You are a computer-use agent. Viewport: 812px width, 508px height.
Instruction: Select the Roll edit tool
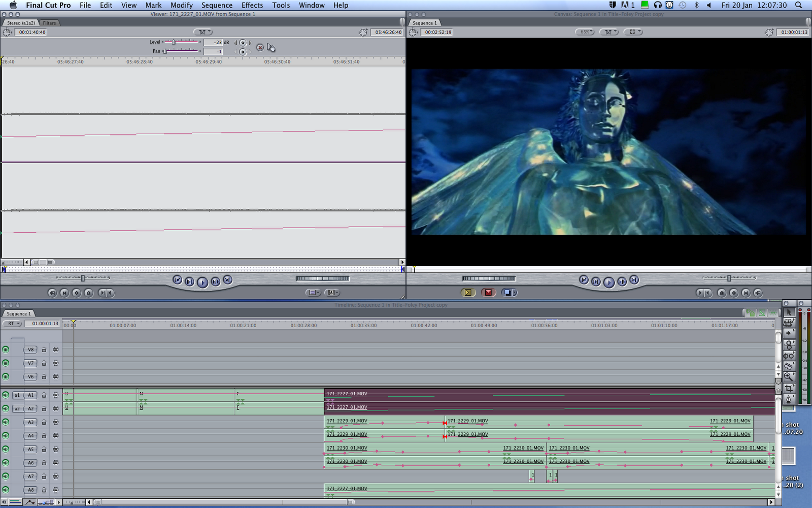[x=789, y=344]
